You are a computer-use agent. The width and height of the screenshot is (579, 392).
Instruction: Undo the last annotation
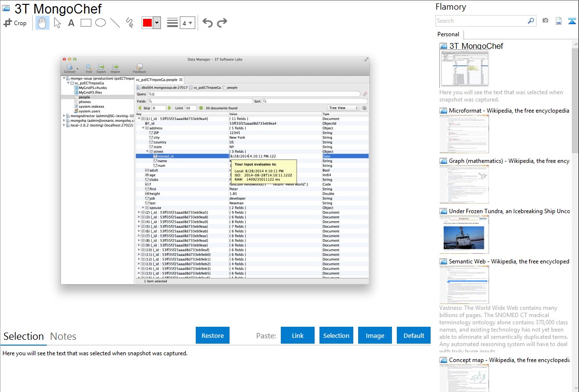pyautogui.click(x=207, y=23)
